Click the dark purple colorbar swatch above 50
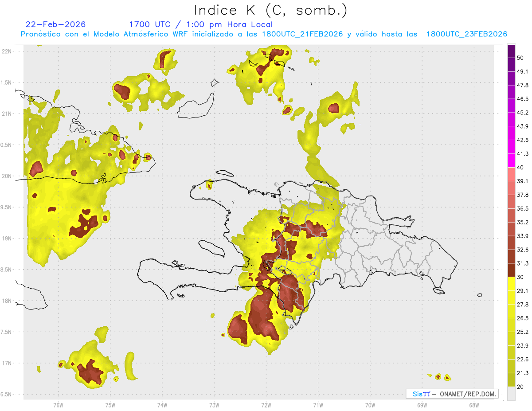Viewport: 532px width, 411px height. 512,51
